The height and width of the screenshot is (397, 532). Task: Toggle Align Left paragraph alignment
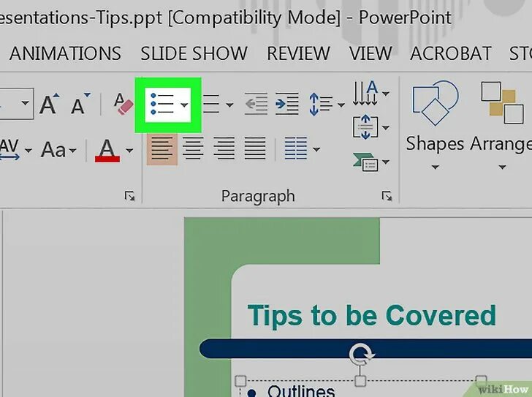pyautogui.click(x=161, y=148)
